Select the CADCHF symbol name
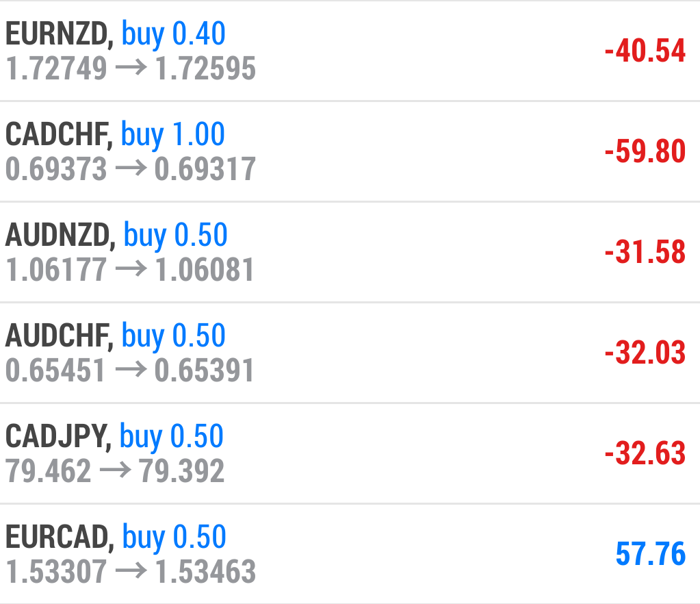The height and width of the screenshot is (604, 700). pos(59,135)
